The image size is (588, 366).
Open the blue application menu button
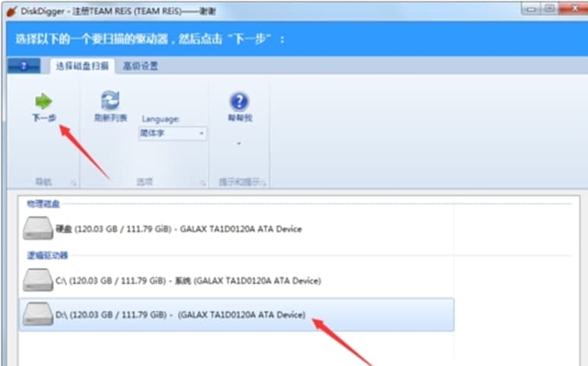pos(24,66)
